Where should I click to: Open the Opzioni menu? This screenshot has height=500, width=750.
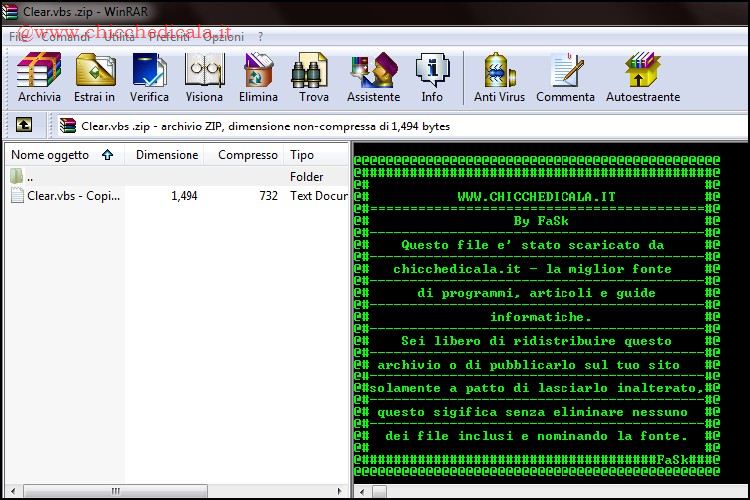[222, 37]
